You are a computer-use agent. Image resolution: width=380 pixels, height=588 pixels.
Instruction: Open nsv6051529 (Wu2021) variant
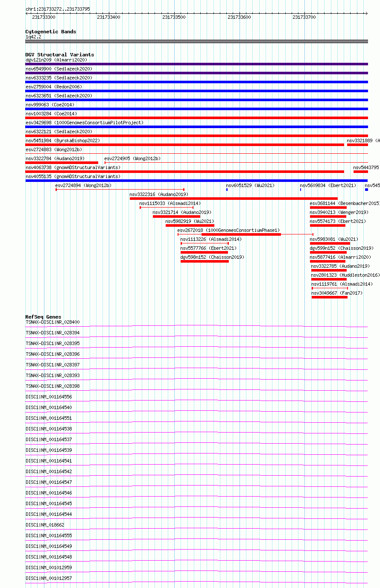(227, 189)
